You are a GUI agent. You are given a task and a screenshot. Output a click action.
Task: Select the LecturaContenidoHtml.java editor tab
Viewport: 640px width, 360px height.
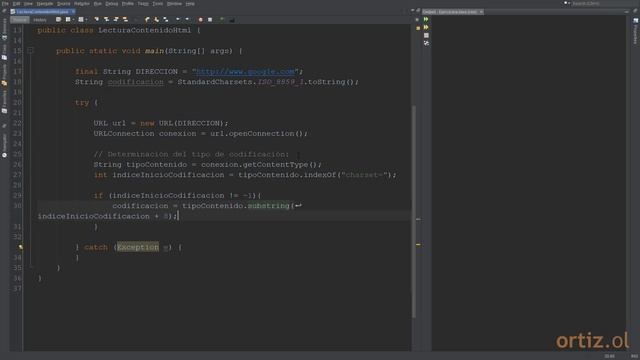(x=42, y=12)
